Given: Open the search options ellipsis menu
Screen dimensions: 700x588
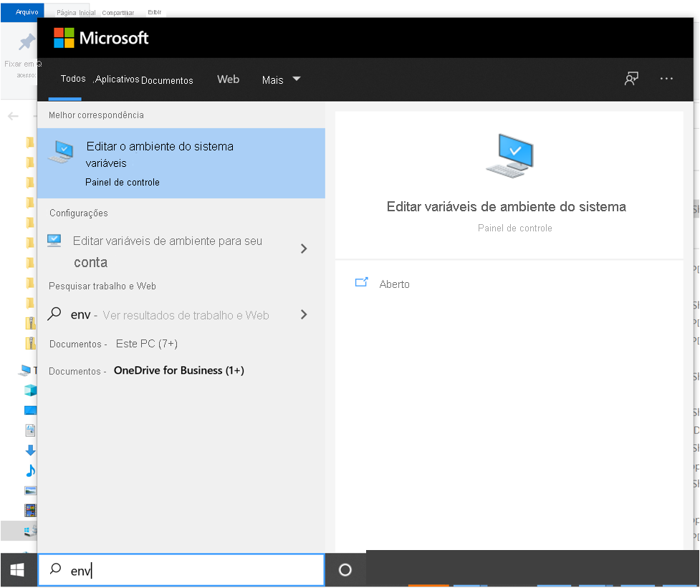Looking at the screenshot, I should pos(666,79).
